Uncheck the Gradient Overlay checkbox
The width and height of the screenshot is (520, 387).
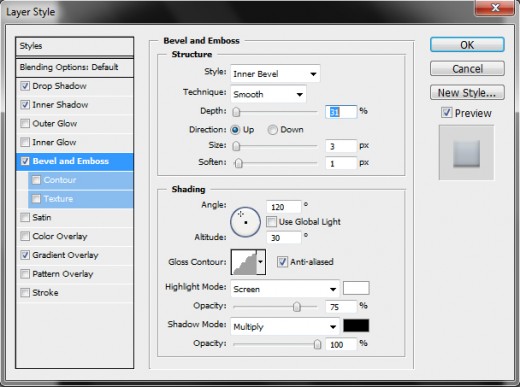click(x=25, y=255)
